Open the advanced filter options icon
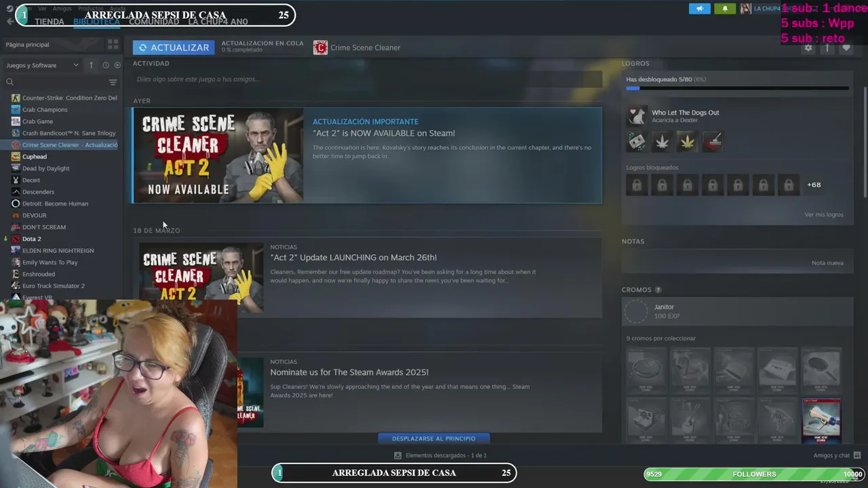The image size is (868, 488). click(113, 82)
